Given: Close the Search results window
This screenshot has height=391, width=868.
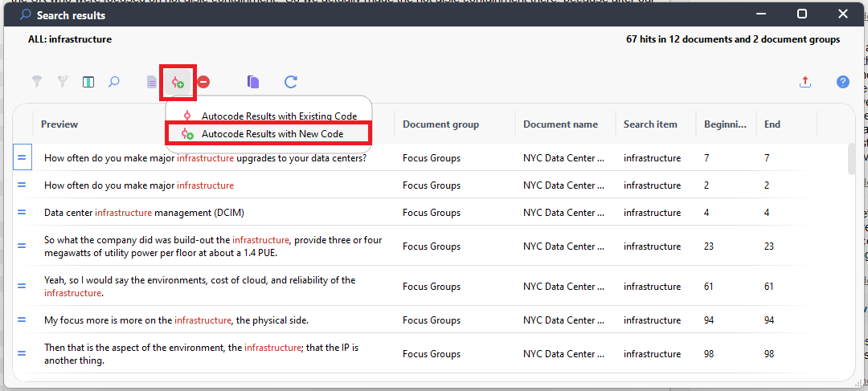Looking at the screenshot, I should [842, 14].
